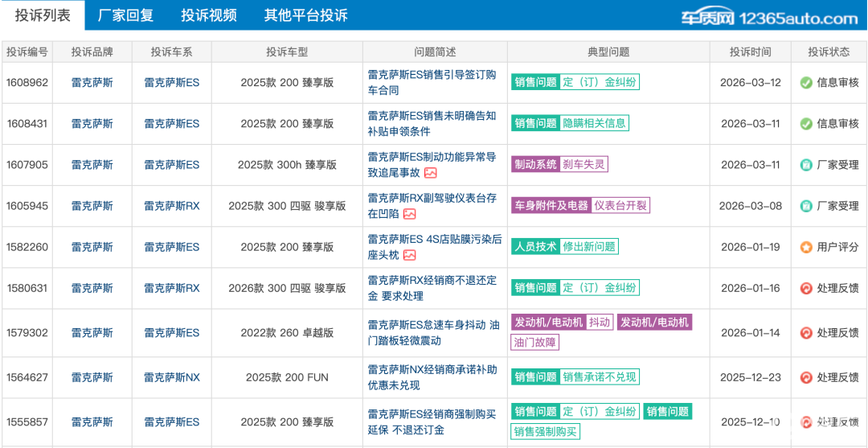Screen dimensions: 868x448
Task: Click model cell 2026款 300 四驱 骏享版
Action: point(287,288)
